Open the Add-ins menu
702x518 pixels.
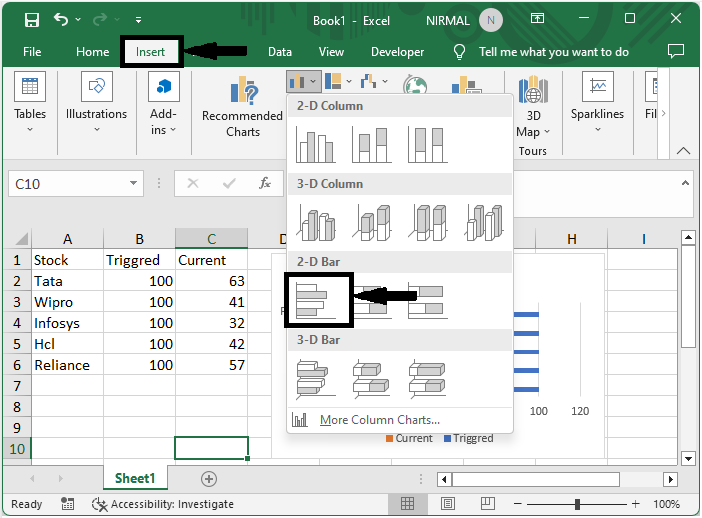(x=163, y=104)
